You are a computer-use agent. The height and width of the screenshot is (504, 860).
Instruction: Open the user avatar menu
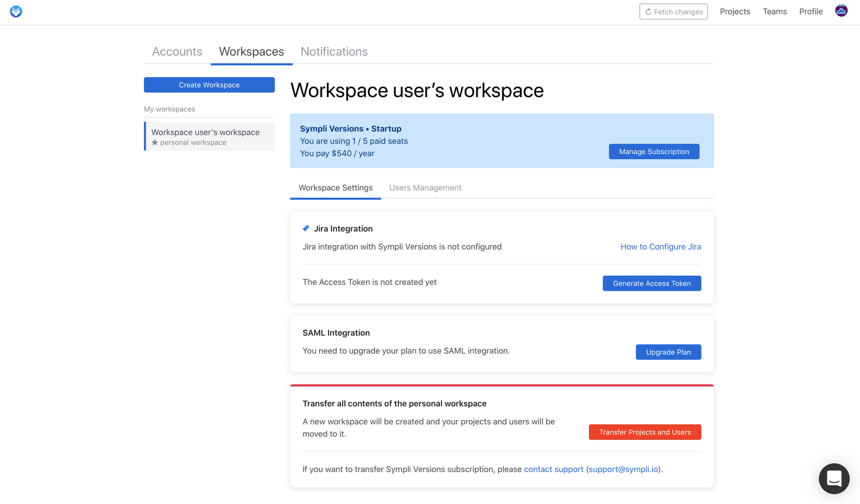click(x=841, y=11)
